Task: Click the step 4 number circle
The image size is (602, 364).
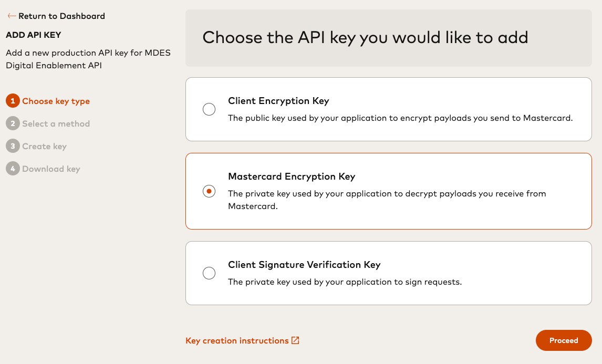Action: click(x=13, y=169)
